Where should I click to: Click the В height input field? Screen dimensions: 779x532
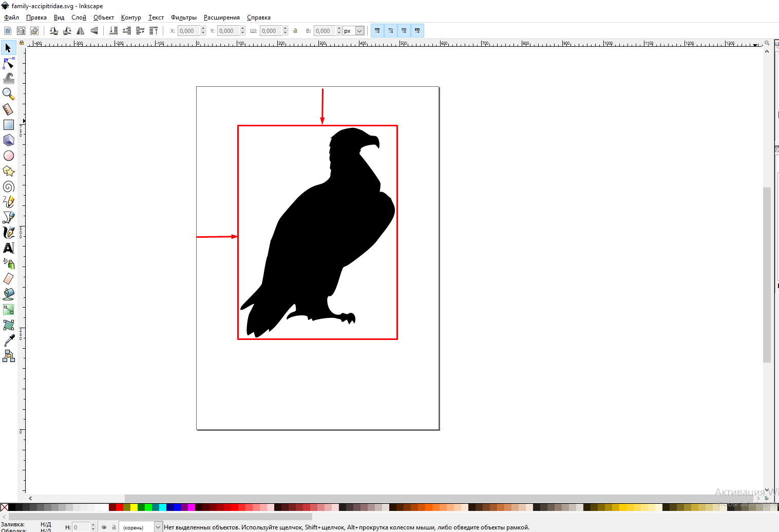point(325,31)
